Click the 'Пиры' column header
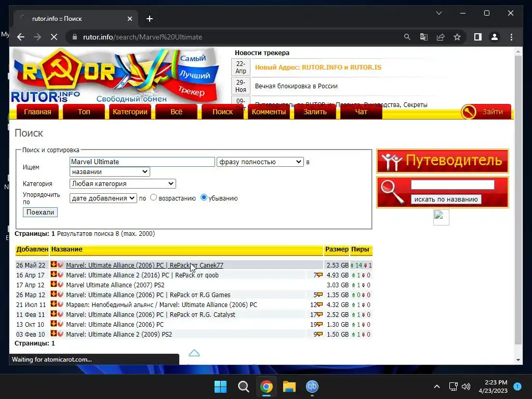The height and width of the screenshot is (399, 532). tap(361, 249)
